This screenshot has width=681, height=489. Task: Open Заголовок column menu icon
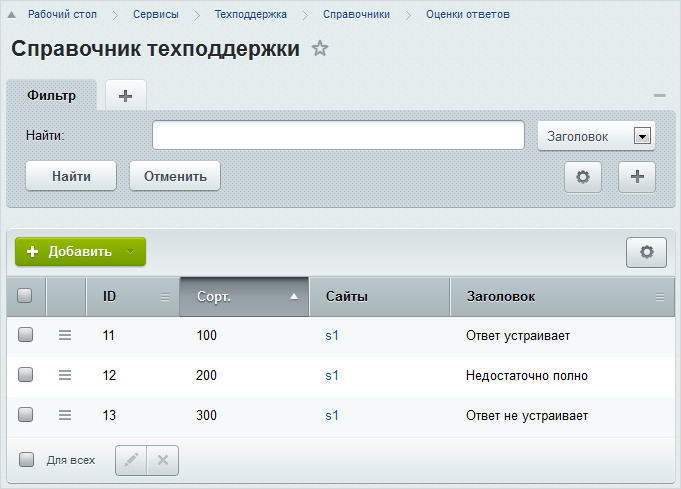tap(660, 297)
